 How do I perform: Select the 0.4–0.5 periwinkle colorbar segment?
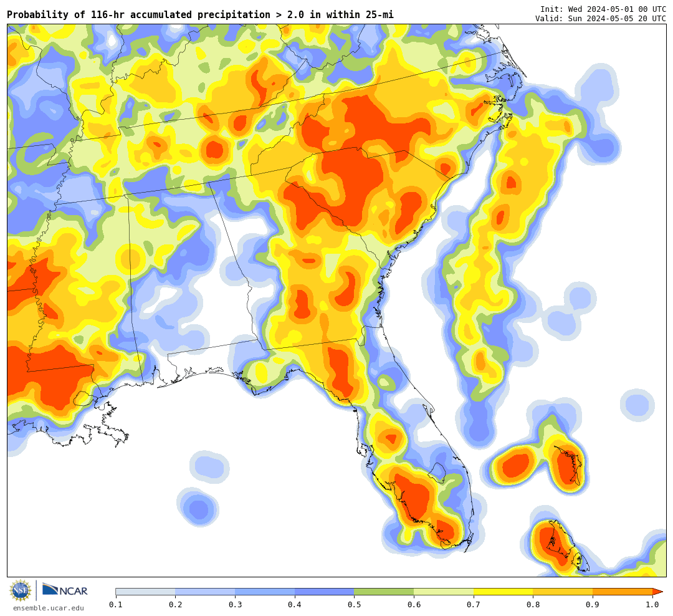324,592
